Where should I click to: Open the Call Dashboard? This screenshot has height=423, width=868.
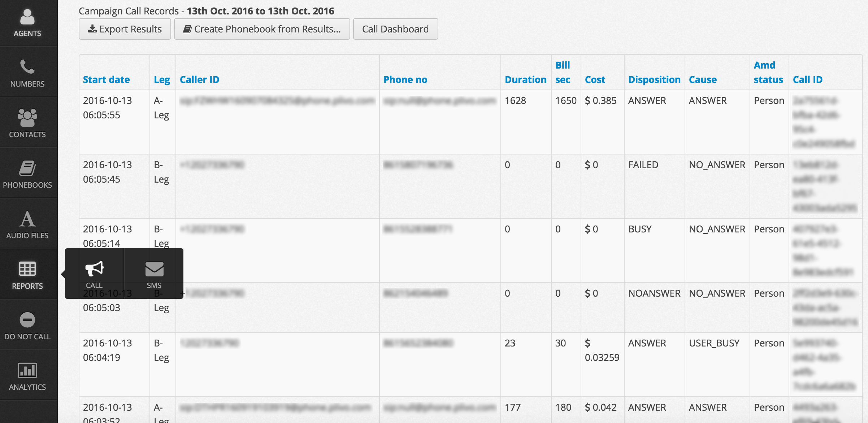396,29
